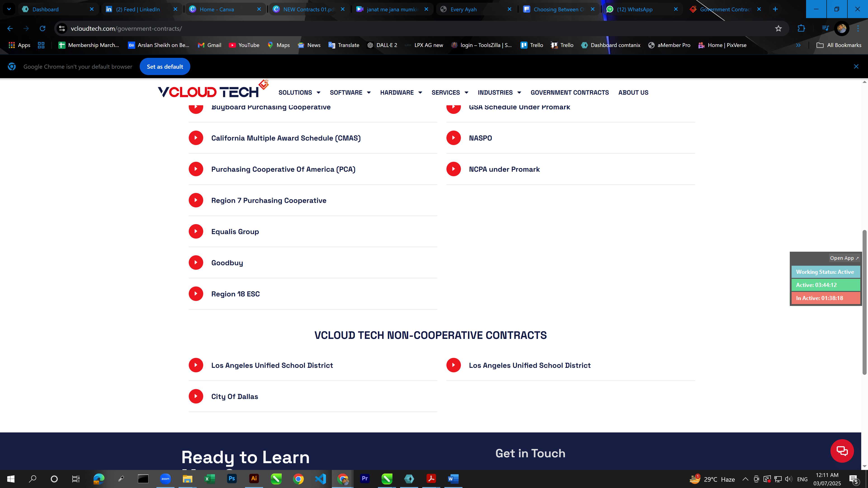
Task: Click play icon beside NCPA under Promark
Action: [x=453, y=169]
